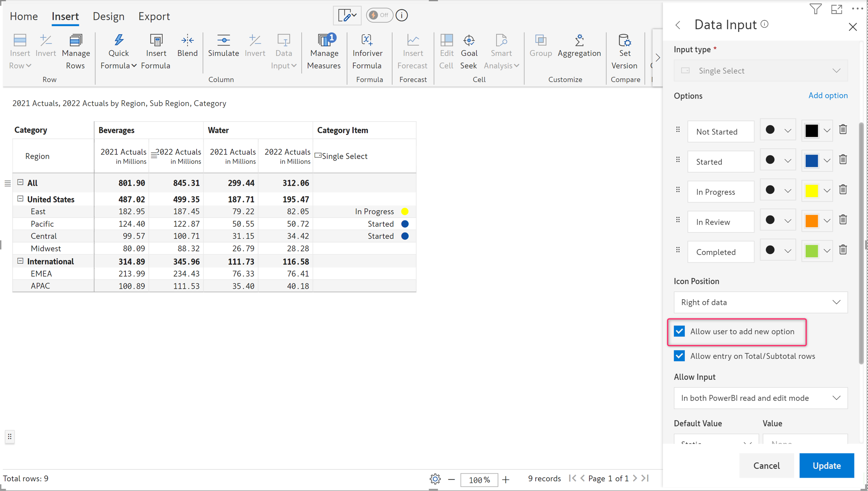Open the Export tab
The width and height of the screenshot is (868, 491).
(154, 16)
